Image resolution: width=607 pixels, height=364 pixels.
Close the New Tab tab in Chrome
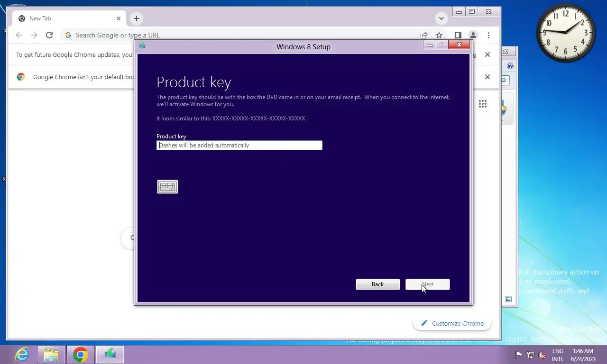pyautogui.click(x=119, y=18)
